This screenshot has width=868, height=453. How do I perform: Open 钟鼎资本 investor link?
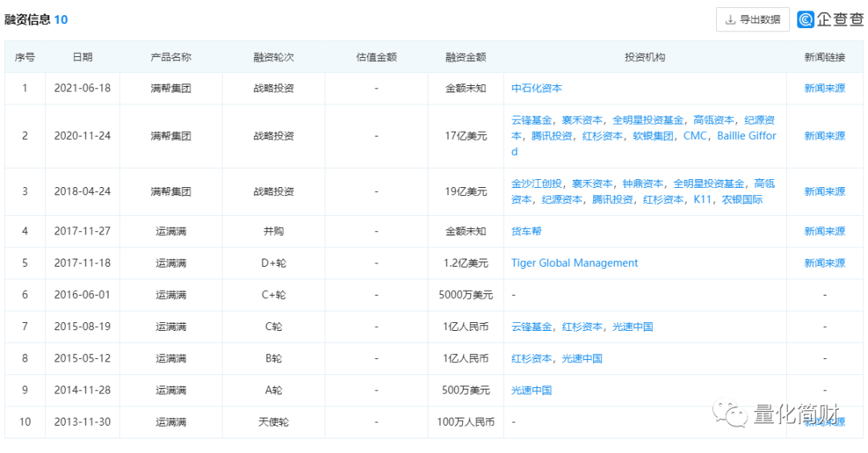(x=643, y=184)
